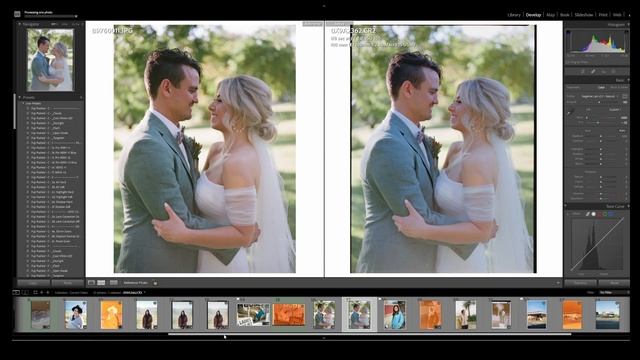Collapse the Histogram panel
The image size is (640, 360).
(x=628, y=24)
